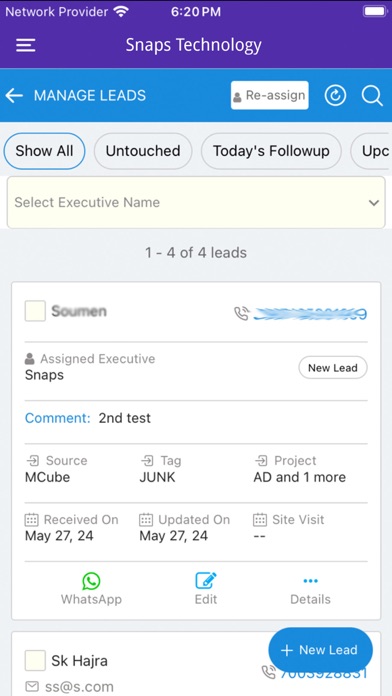Call Soumen via phone icon
Viewport: 392px width, 696px height.
[x=242, y=314]
